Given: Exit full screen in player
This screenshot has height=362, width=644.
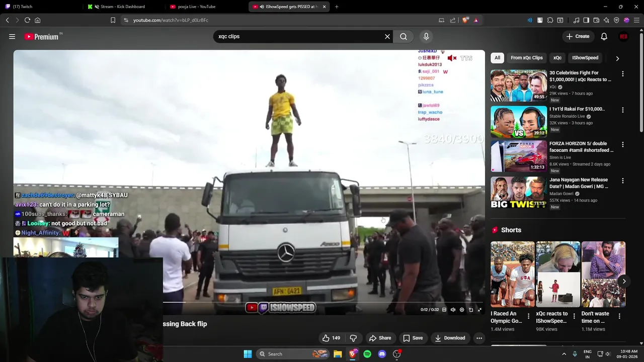Looking at the screenshot, I should [479, 310].
